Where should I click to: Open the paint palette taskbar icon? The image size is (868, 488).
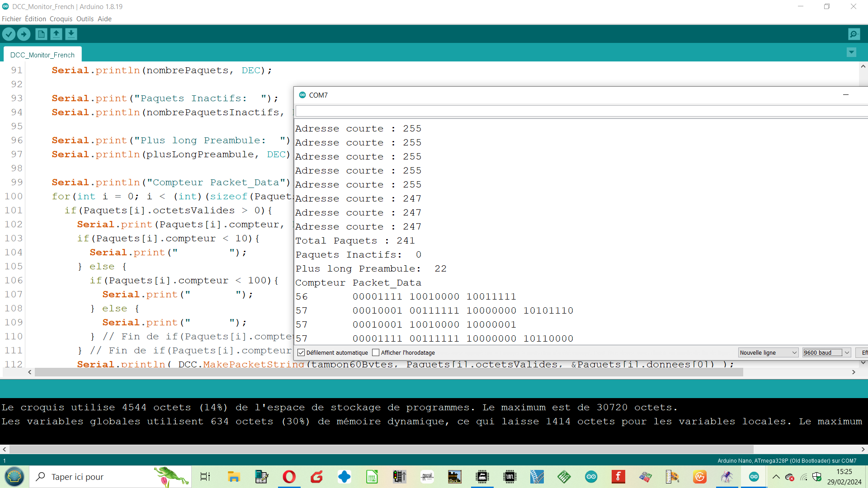672,477
